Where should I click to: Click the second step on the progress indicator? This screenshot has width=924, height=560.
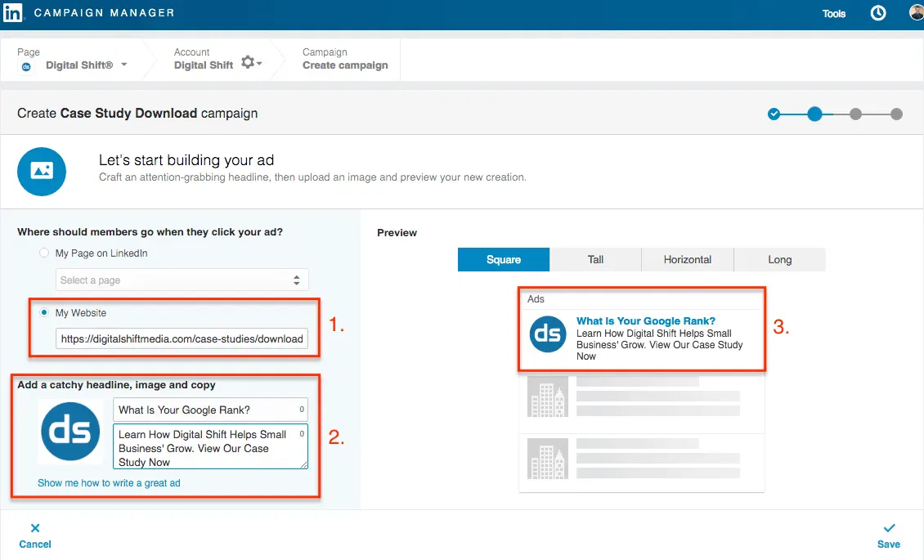814,114
